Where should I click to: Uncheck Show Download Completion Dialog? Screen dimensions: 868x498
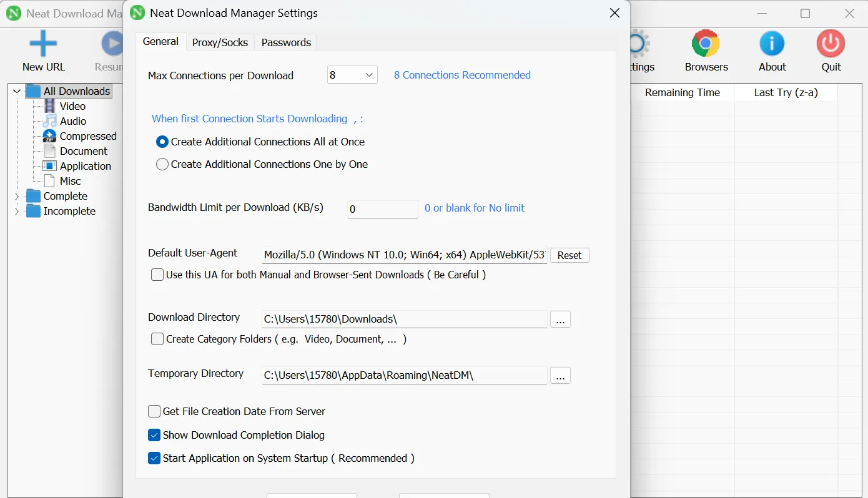154,435
